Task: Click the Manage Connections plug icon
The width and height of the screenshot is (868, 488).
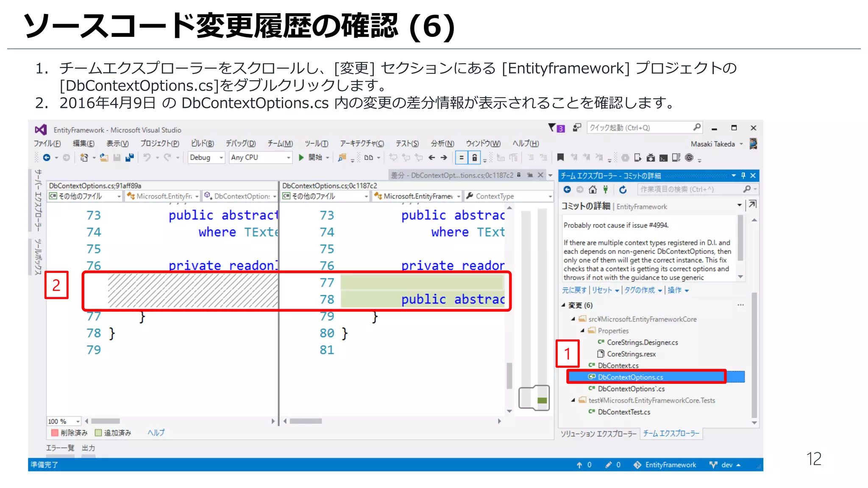Action: click(x=606, y=189)
